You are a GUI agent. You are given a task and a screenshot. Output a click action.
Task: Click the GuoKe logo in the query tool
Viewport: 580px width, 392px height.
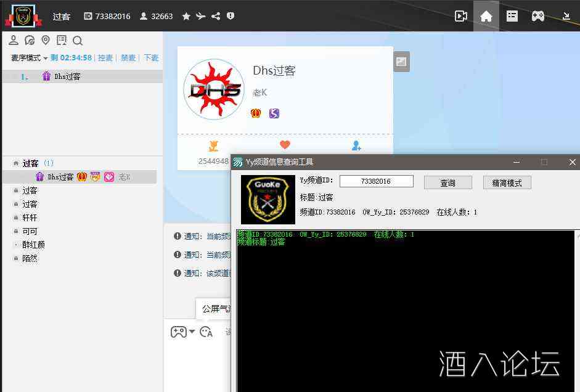click(x=268, y=200)
